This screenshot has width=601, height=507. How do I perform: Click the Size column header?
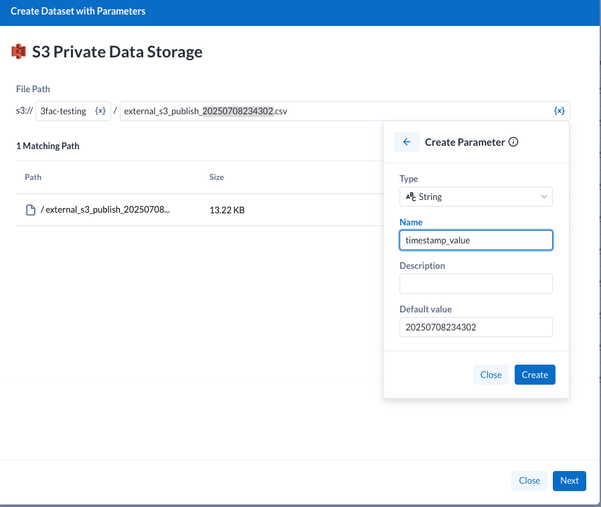(216, 177)
